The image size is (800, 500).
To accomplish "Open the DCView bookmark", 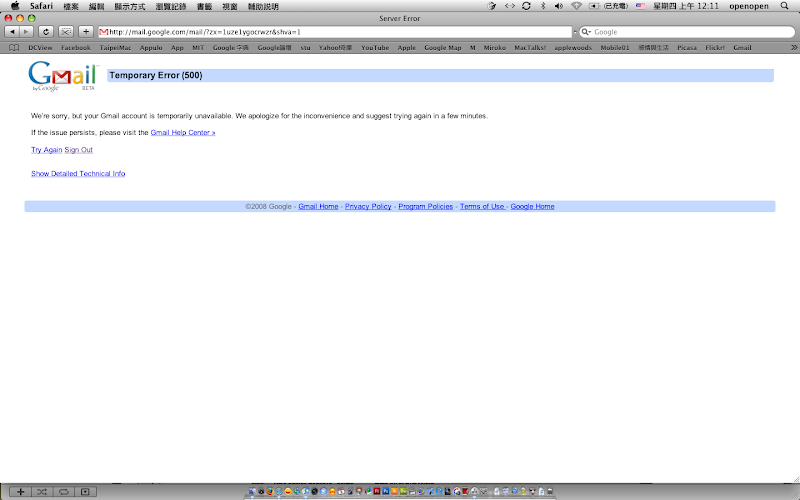I will (x=40, y=47).
